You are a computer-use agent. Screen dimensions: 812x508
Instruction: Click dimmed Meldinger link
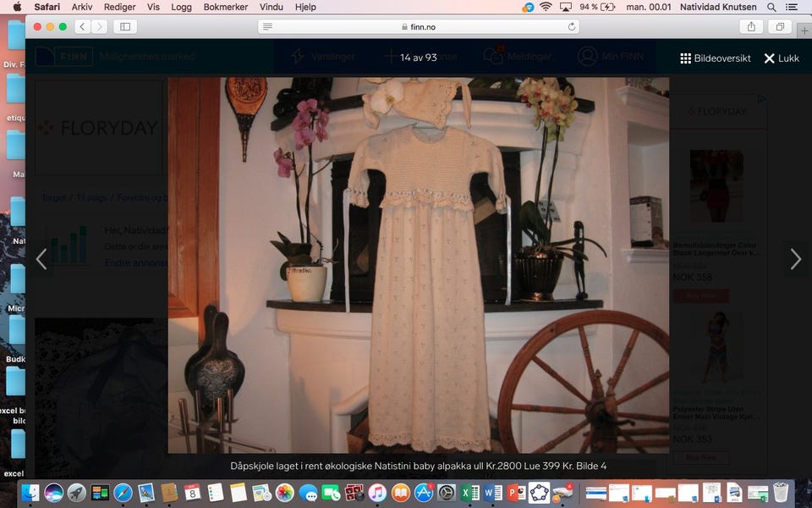coord(518,57)
